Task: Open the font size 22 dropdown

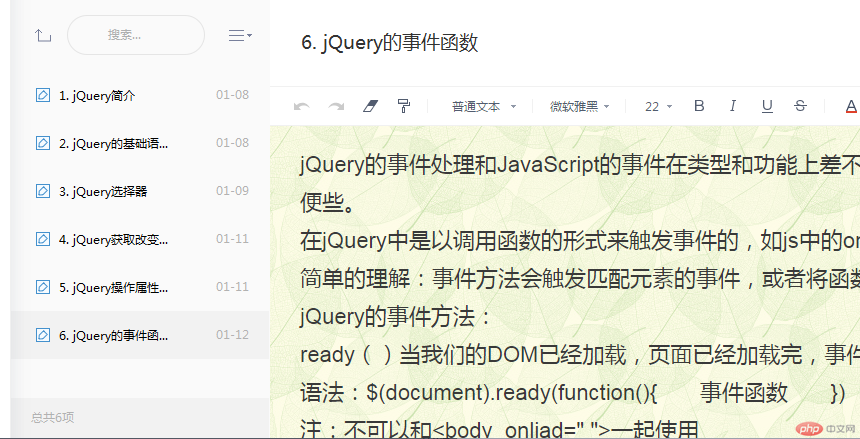Action: click(x=658, y=106)
